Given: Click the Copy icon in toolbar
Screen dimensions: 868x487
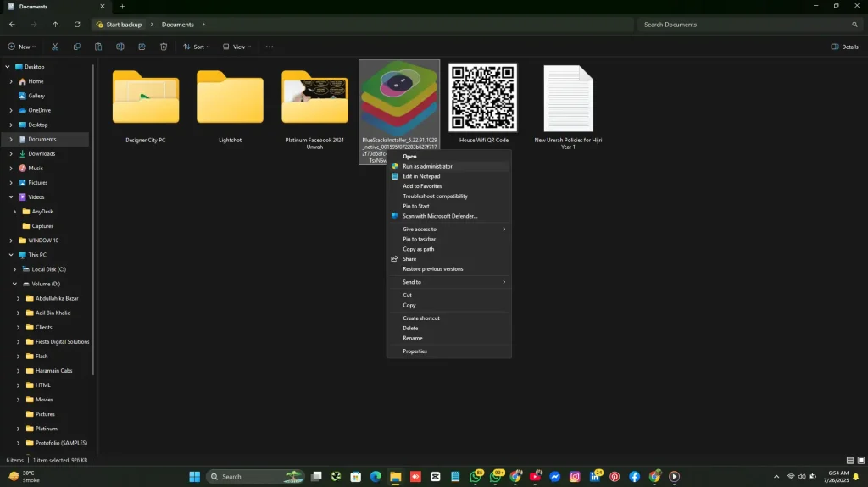Looking at the screenshot, I should click(76, 47).
